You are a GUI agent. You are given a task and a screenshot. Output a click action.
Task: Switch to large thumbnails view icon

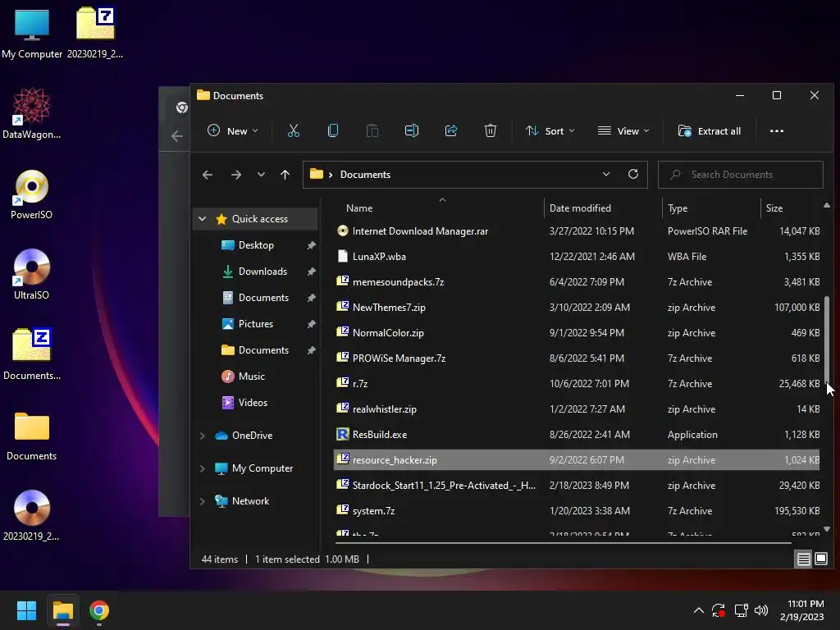[x=820, y=559]
